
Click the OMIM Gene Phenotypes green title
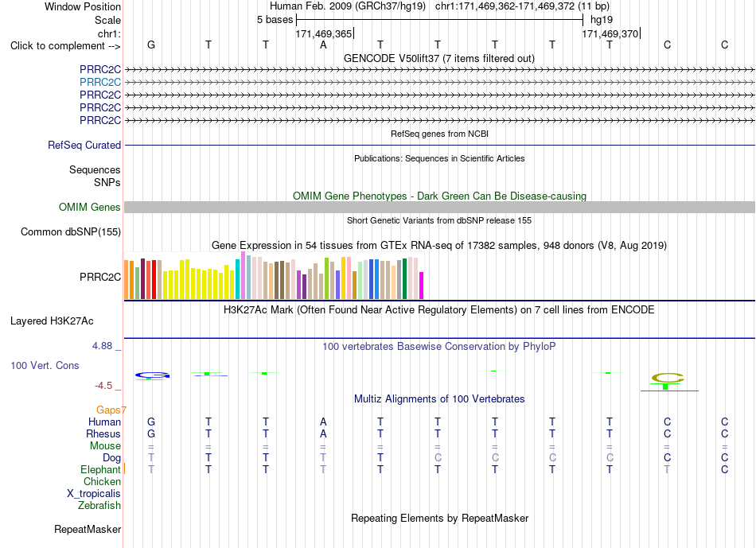(x=439, y=196)
